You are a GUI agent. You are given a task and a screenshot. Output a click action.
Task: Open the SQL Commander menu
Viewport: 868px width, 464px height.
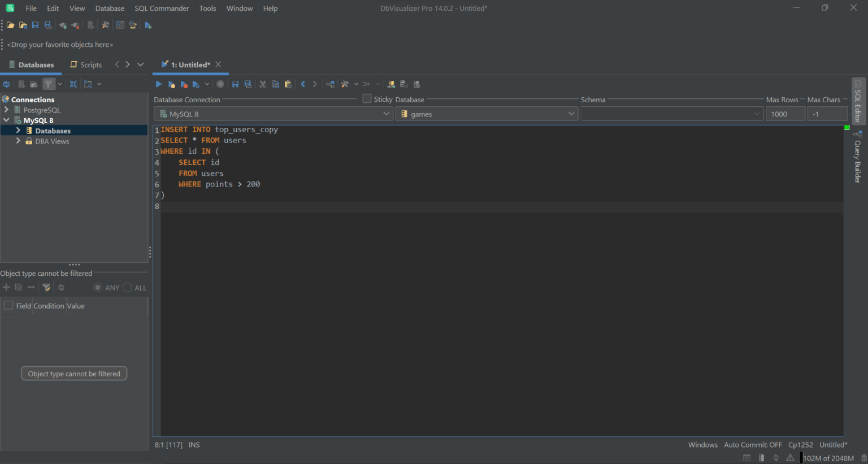pos(162,8)
